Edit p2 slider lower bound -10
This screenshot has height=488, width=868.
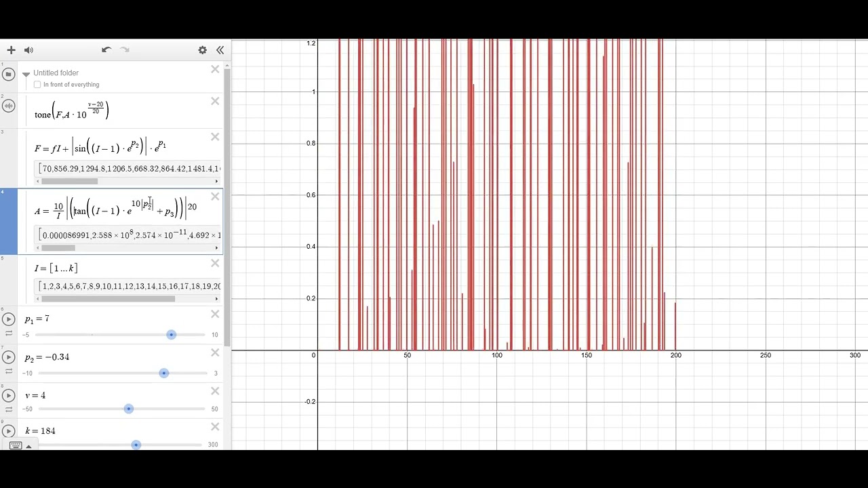[x=27, y=373]
